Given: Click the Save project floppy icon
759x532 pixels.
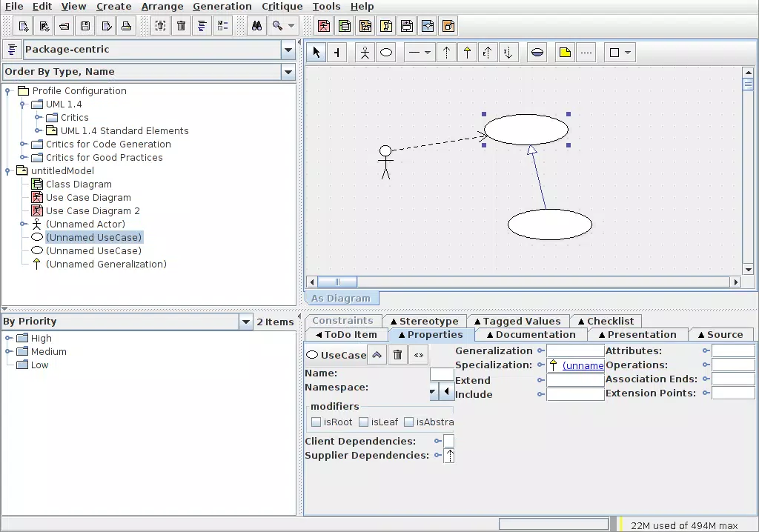Looking at the screenshot, I should (85, 26).
